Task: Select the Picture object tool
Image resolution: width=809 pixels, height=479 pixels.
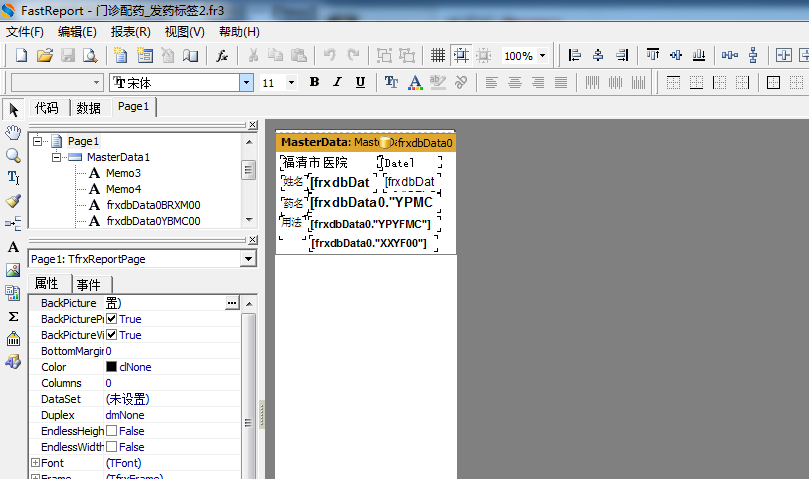Action: [x=13, y=270]
